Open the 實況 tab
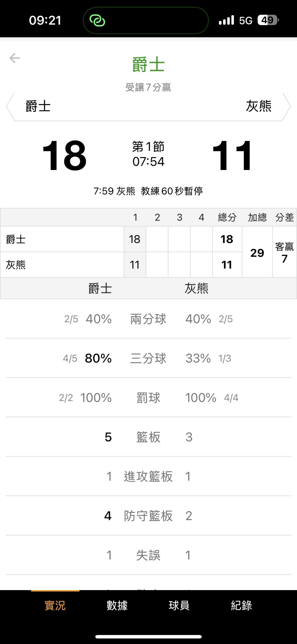Viewport: 297px width, 644px height. pos(55,605)
